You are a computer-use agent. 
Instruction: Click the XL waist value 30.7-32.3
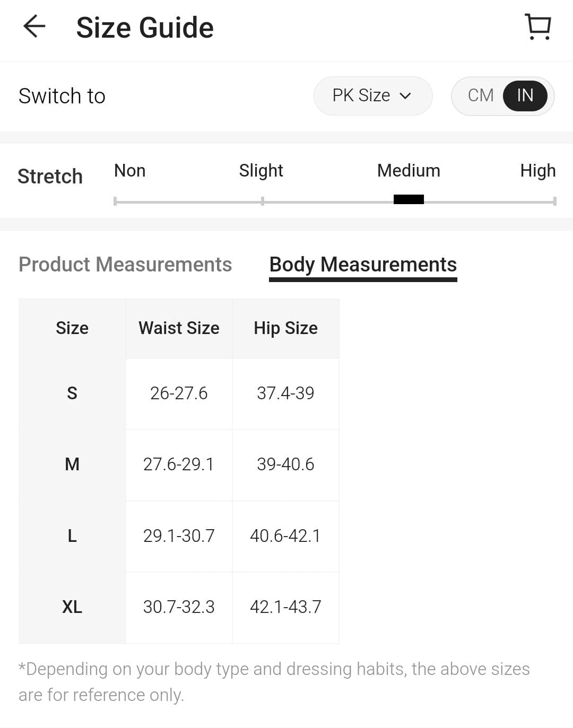pos(179,607)
